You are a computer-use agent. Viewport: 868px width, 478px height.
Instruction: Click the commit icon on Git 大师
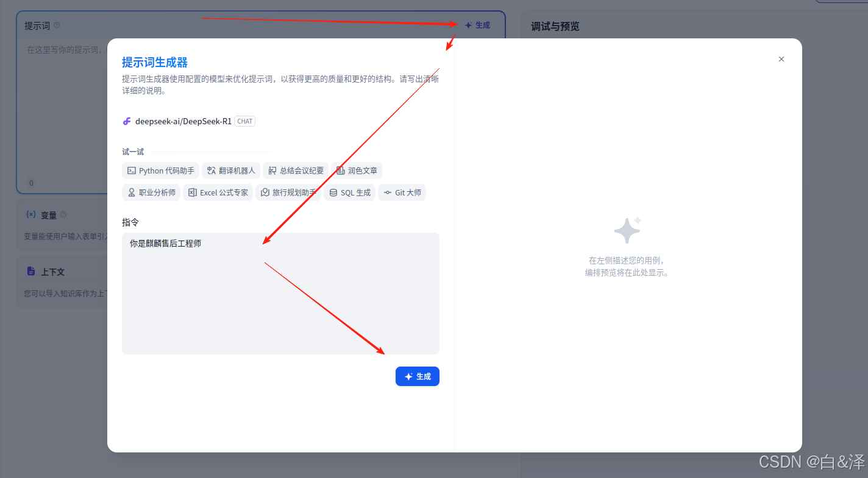click(x=387, y=192)
